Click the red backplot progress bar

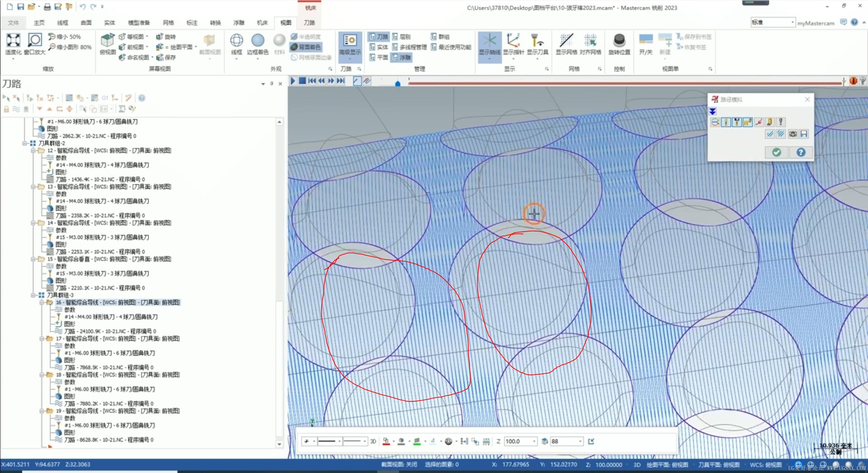(625, 83)
